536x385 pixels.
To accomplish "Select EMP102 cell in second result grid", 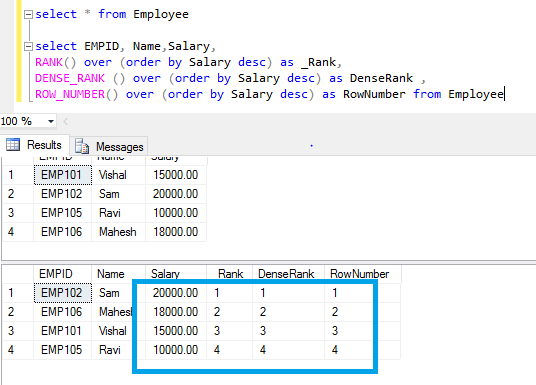I will point(63,293).
